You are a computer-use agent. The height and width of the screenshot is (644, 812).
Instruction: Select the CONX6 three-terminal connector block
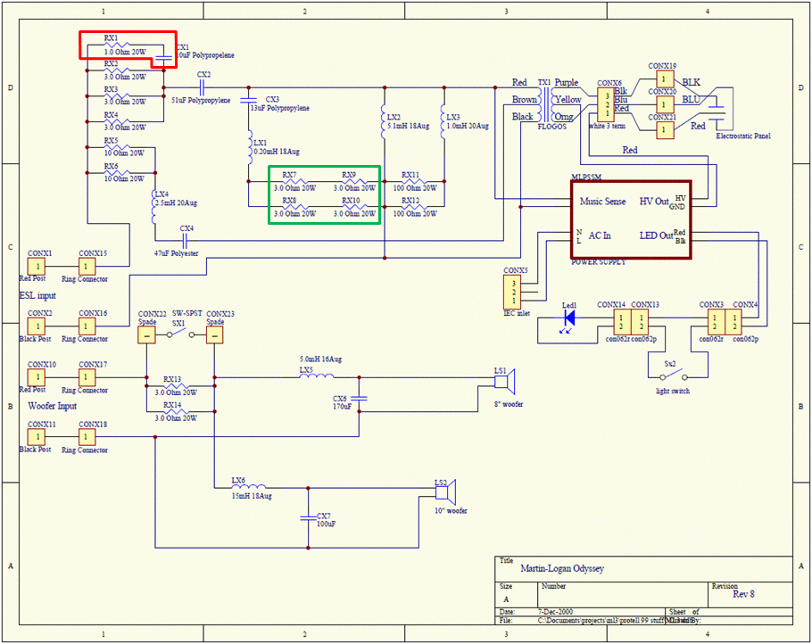click(x=606, y=105)
